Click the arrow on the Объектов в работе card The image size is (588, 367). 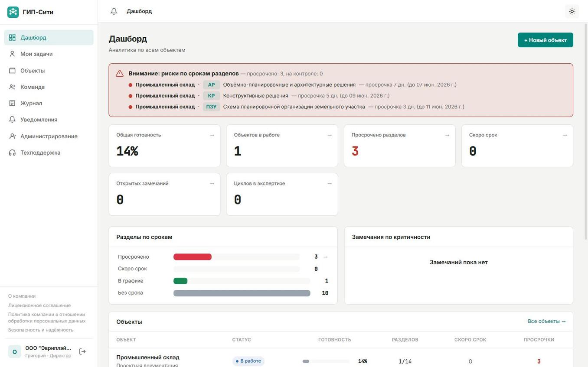[330, 135]
